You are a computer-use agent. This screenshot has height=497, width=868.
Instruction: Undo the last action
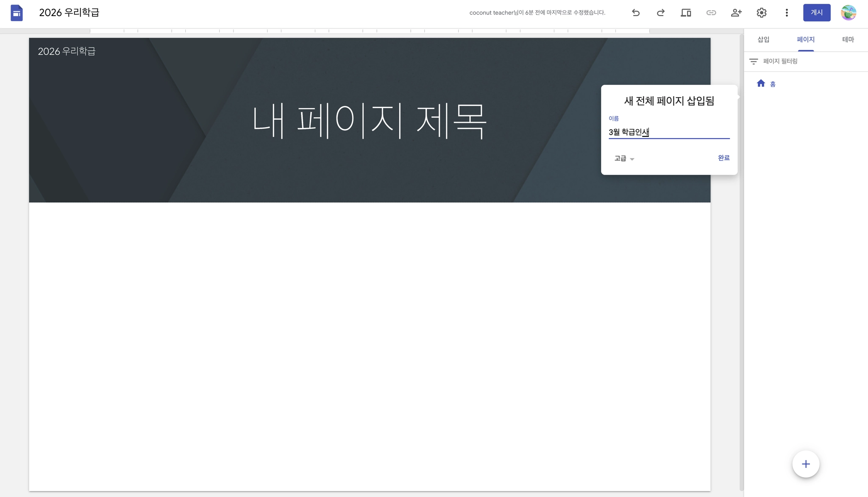pyautogui.click(x=635, y=13)
